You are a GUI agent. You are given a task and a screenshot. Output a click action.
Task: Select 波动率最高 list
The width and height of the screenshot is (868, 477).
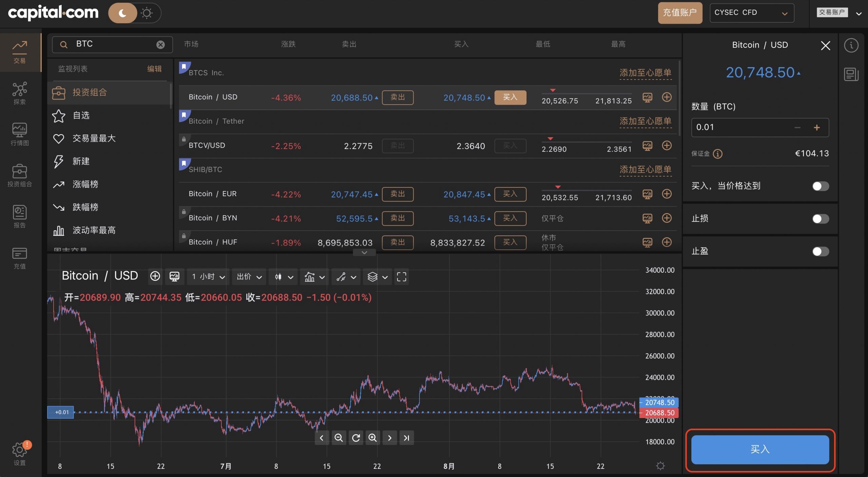[x=109, y=231]
